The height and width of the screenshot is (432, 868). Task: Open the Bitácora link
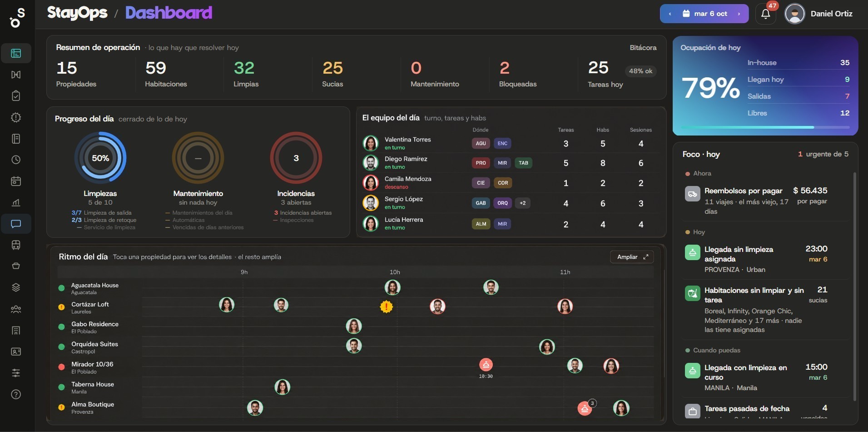click(x=643, y=47)
